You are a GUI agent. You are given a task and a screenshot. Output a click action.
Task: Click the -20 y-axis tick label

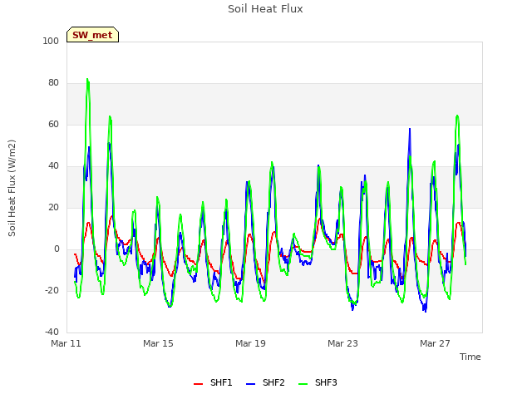click(x=52, y=290)
